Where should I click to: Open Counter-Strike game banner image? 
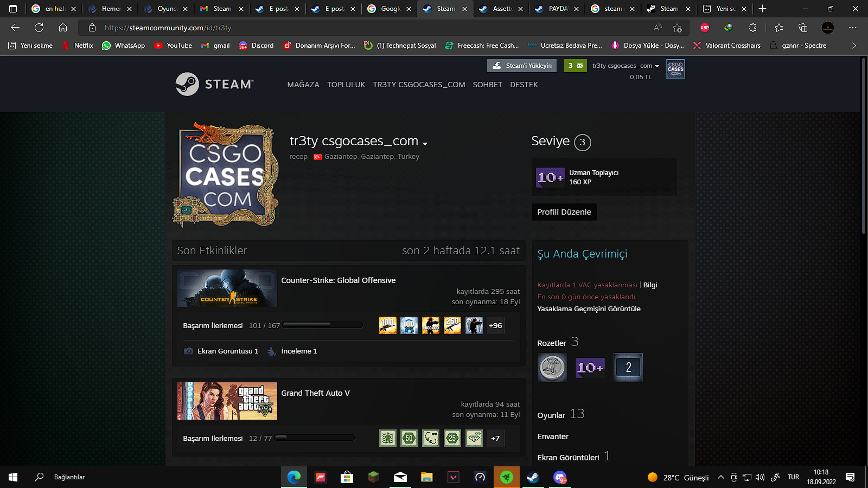tap(227, 288)
